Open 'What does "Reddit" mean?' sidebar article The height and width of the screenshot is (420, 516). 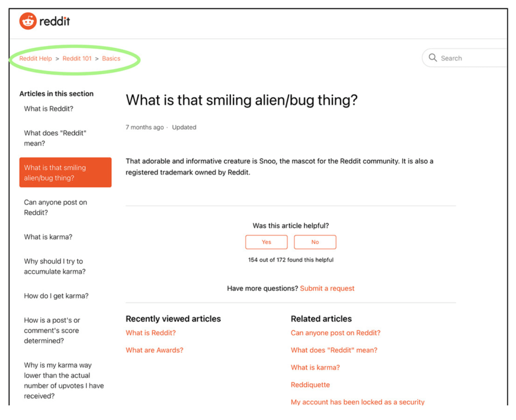point(55,138)
